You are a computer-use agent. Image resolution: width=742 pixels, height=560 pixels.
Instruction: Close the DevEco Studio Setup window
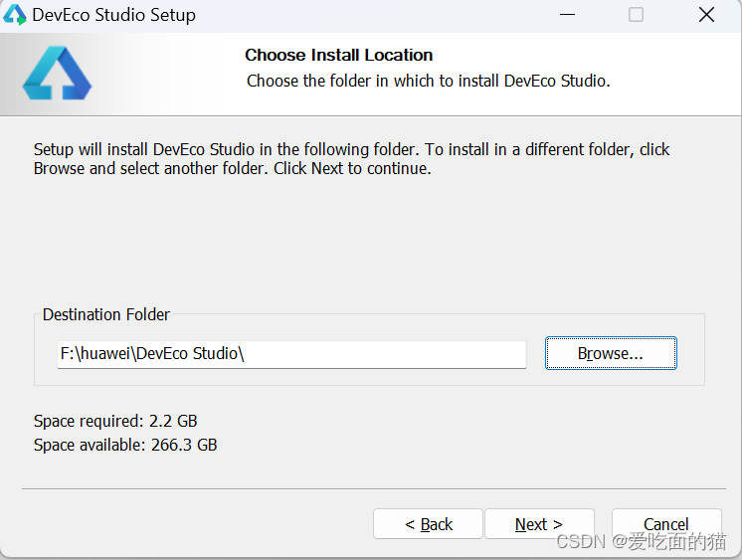point(706,15)
